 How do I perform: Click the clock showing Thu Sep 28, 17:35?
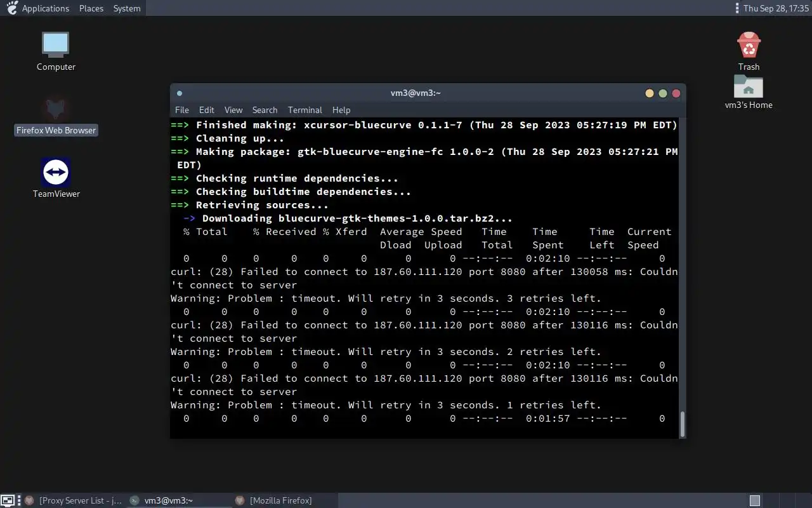(775, 8)
